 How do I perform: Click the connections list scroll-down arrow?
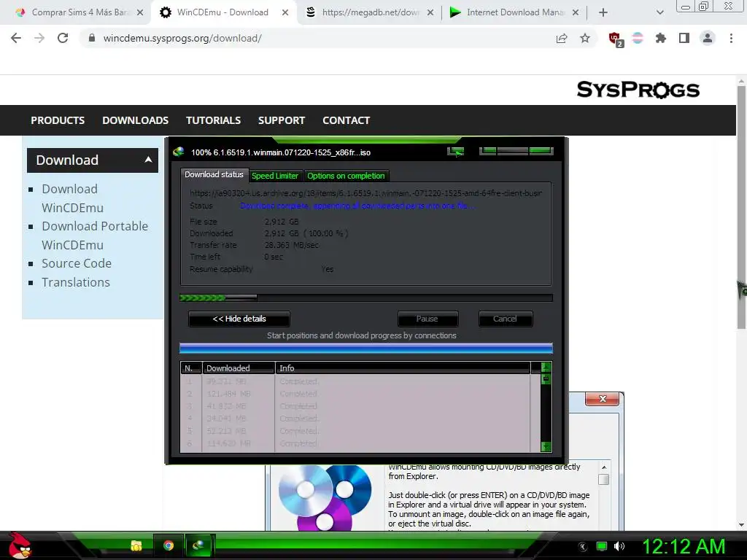tap(546, 446)
